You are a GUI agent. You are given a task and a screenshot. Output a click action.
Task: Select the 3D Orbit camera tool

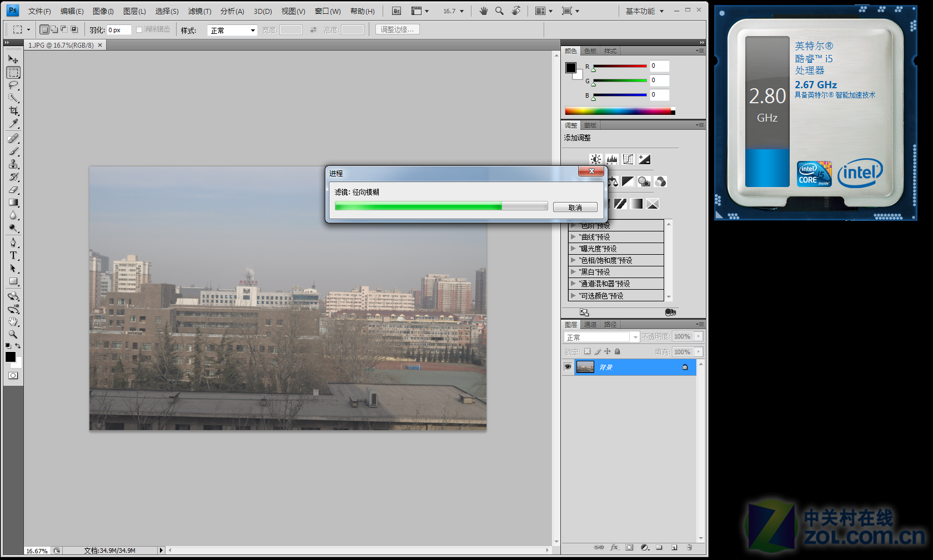[13, 309]
